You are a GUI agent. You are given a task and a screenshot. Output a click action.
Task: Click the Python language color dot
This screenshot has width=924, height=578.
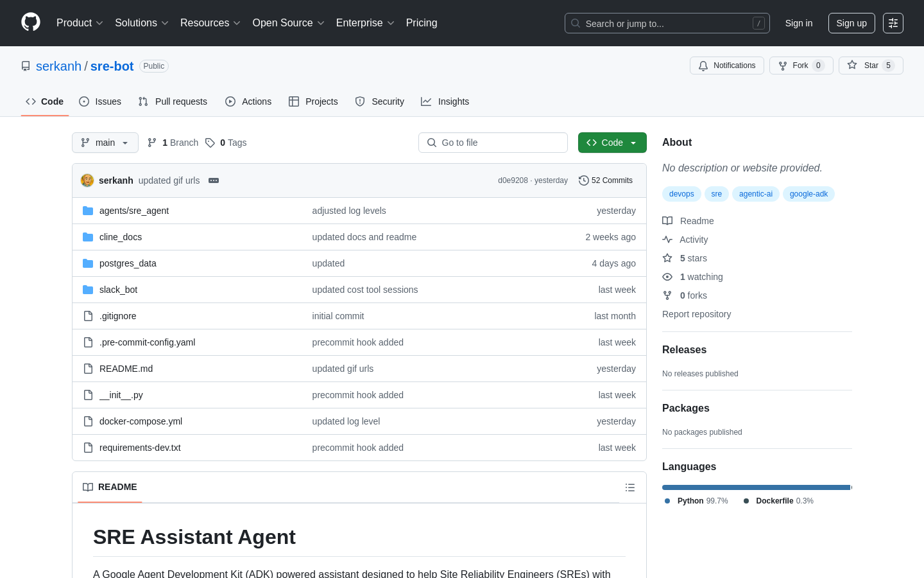[x=667, y=501]
